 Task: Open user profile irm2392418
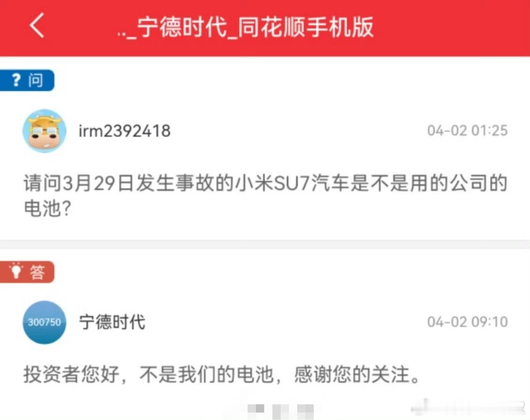point(124,131)
